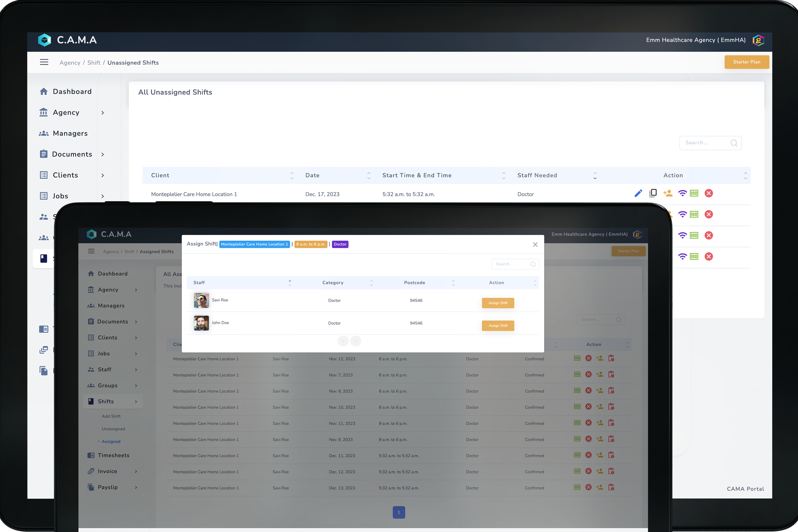Screen dimensions: 798x532
Task: Reassign staff on Nov. 7, 2023 row
Action: 600,375
